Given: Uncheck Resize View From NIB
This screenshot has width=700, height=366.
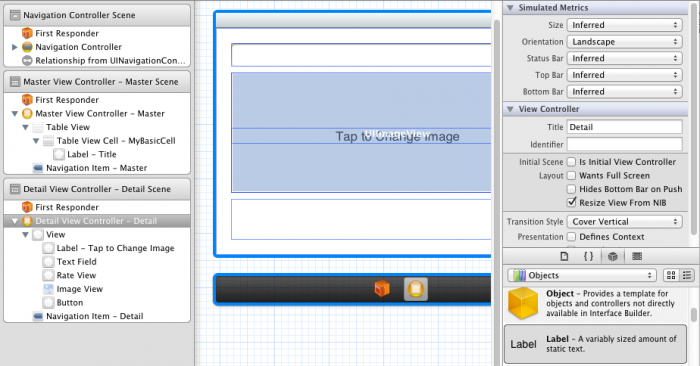Looking at the screenshot, I should tap(571, 202).
